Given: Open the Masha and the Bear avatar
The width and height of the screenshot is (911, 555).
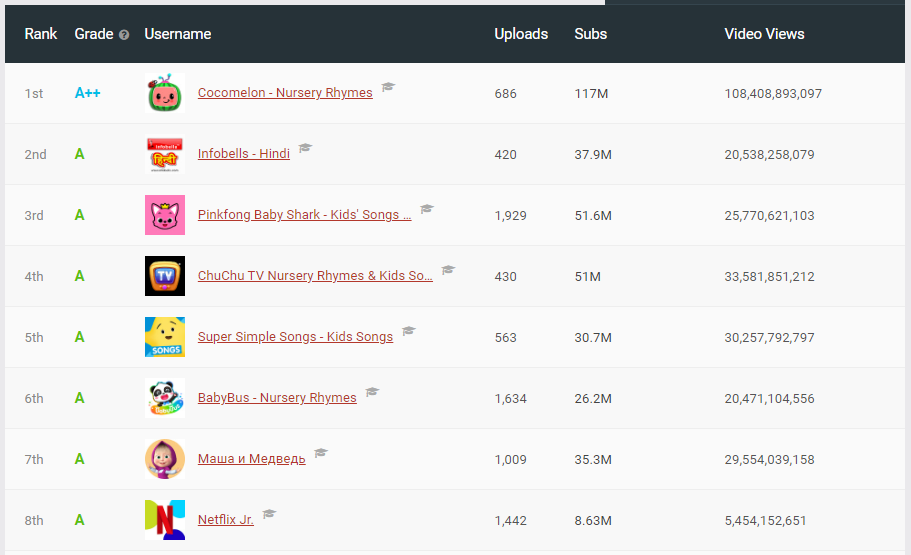Looking at the screenshot, I should coord(165,459).
